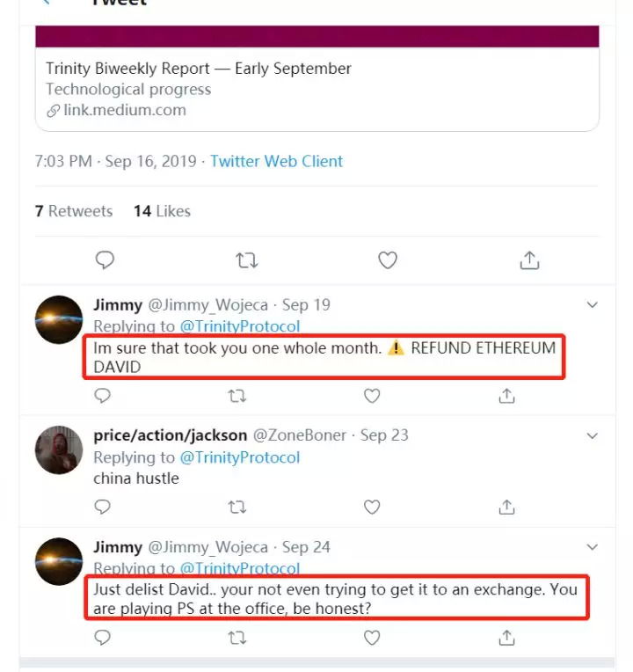Viewport: 633px width, 672px height.
Task: Share Jimmy's Sep 24 delist reply
Action: [x=506, y=635]
